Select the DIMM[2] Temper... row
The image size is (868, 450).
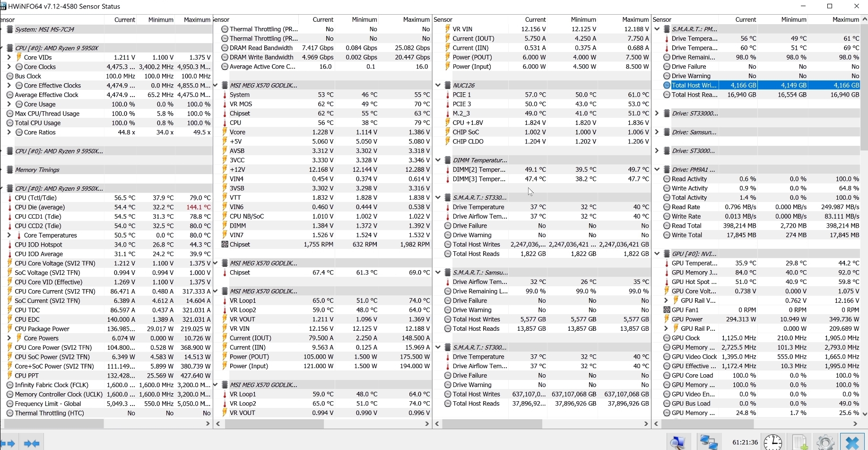[x=546, y=169]
